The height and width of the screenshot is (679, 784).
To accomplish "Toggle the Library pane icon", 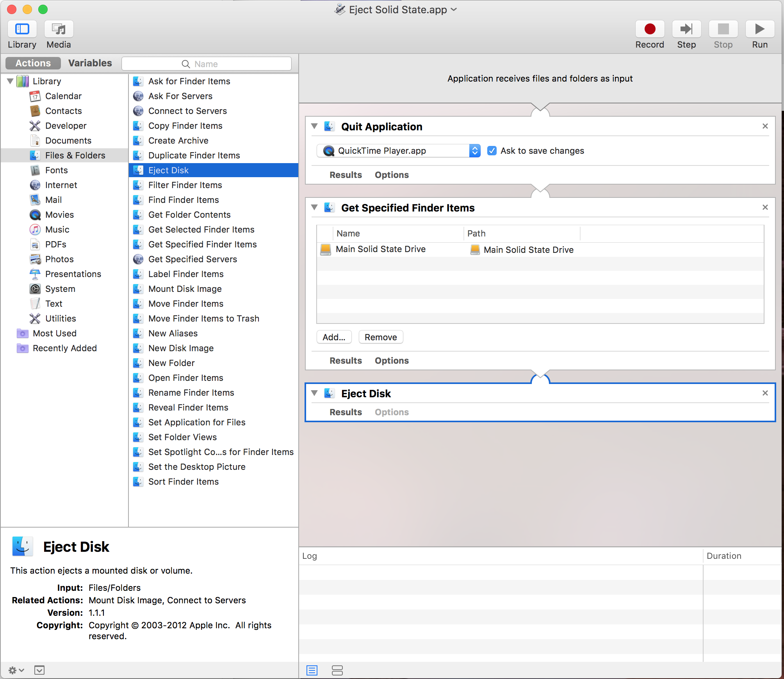I will pos(22,29).
